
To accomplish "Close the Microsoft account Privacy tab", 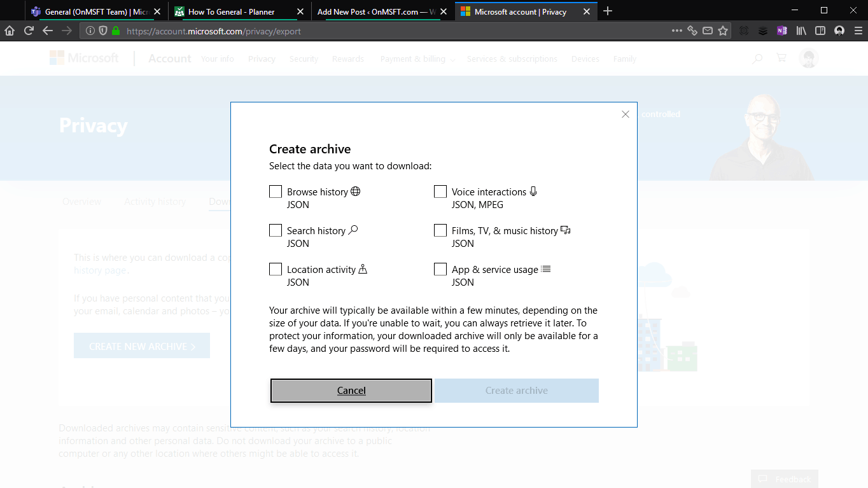I will [587, 11].
